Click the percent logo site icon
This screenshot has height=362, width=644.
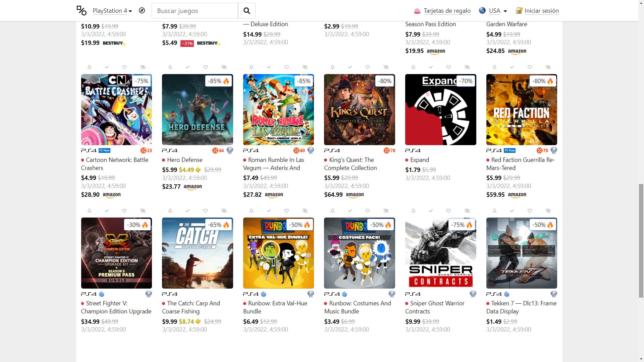(x=82, y=10)
